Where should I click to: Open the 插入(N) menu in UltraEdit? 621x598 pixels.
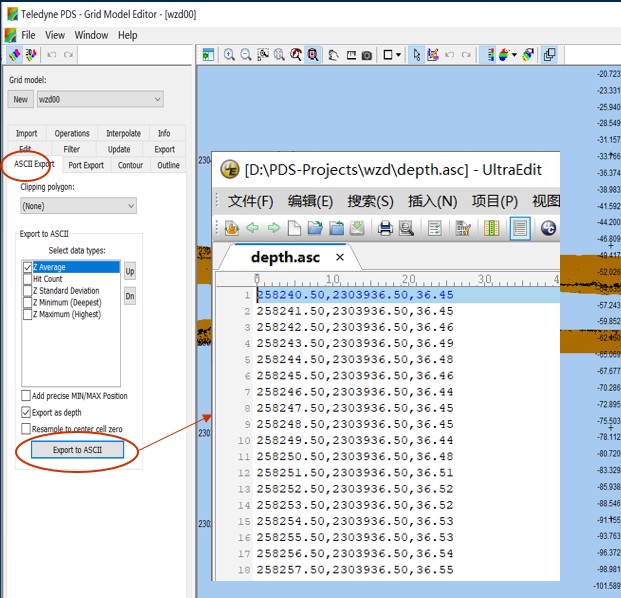(x=433, y=201)
